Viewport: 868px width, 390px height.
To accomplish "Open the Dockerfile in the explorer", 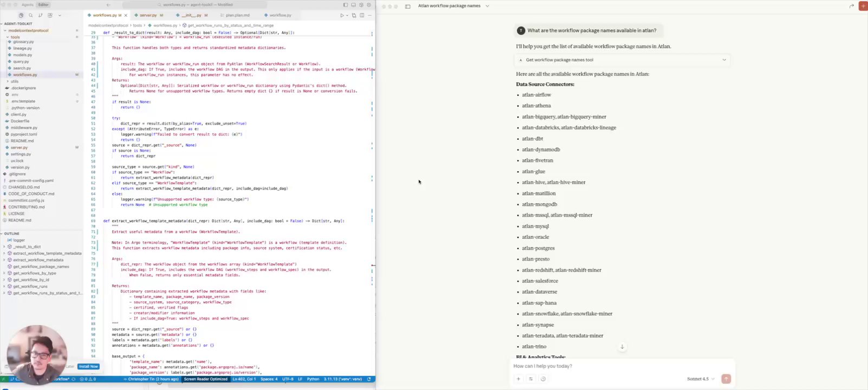I will [20, 121].
